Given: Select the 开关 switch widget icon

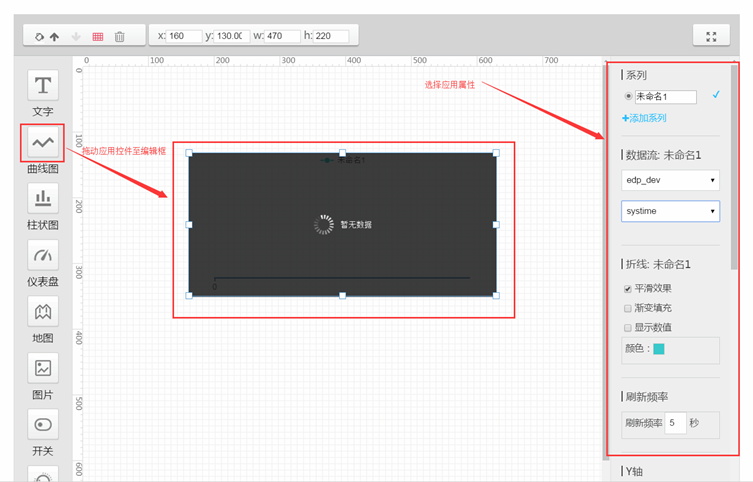Looking at the screenshot, I should pyautogui.click(x=43, y=424).
